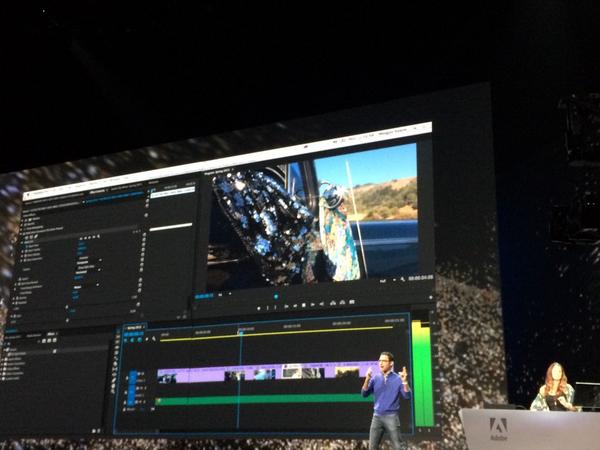Click the Mark In button in transport controls
The width and height of the screenshot is (600, 450).
267,308
